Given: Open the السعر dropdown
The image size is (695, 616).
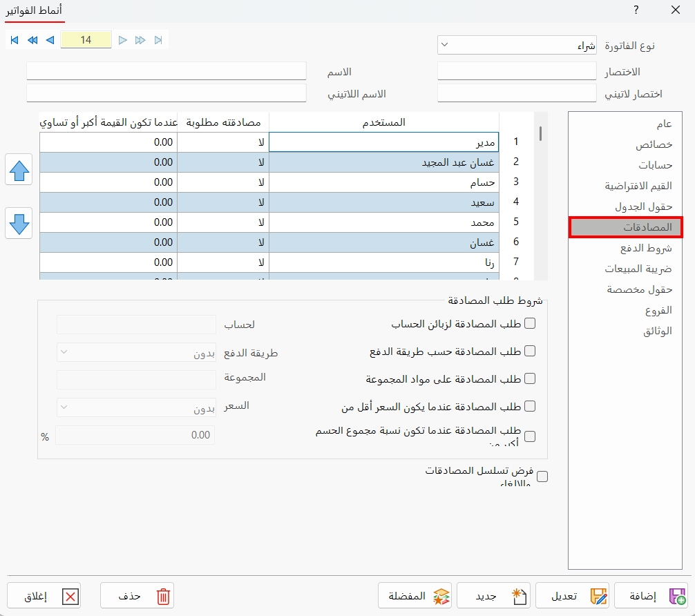Looking at the screenshot, I should pos(136,407).
